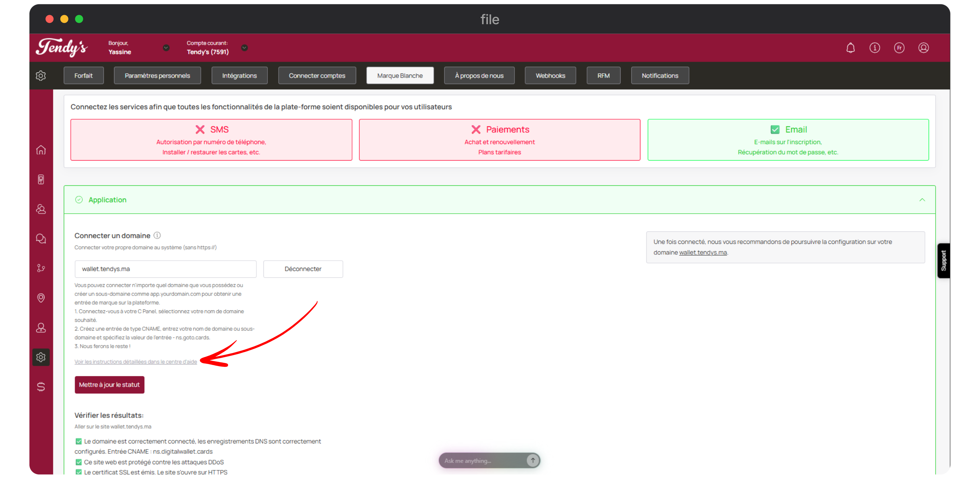Toggle the DDoS protection checkbox

(x=79, y=462)
